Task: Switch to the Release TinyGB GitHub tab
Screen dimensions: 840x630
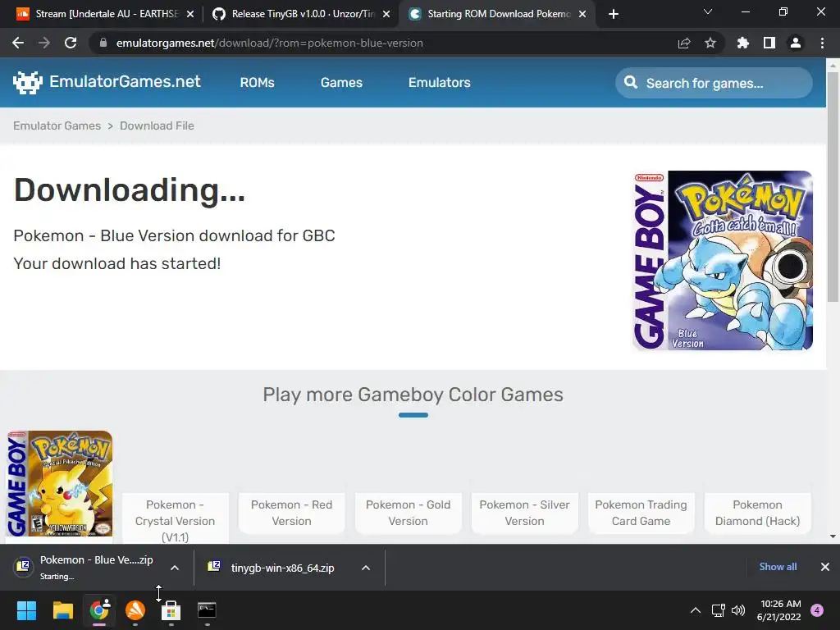Action: pyautogui.click(x=301, y=14)
